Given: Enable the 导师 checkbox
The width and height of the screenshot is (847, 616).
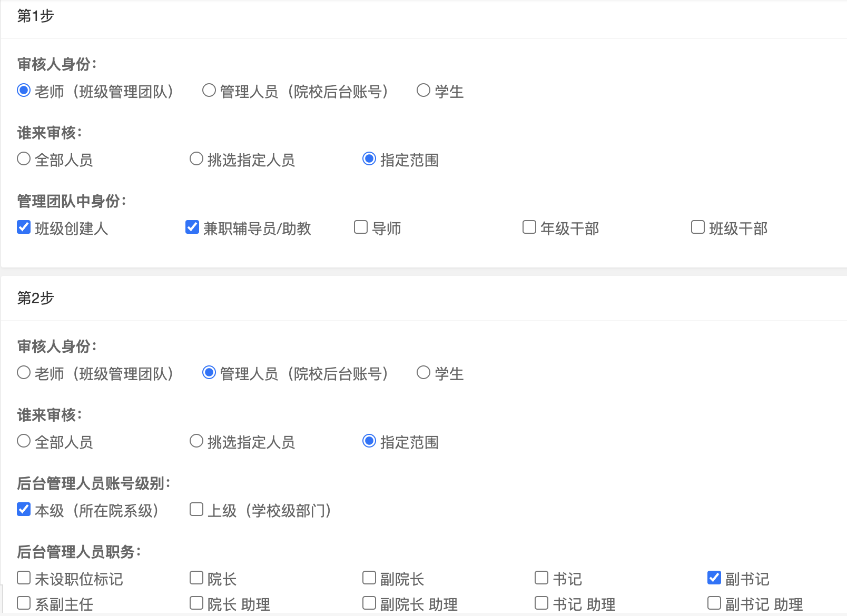Looking at the screenshot, I should [x=361, y=227].
